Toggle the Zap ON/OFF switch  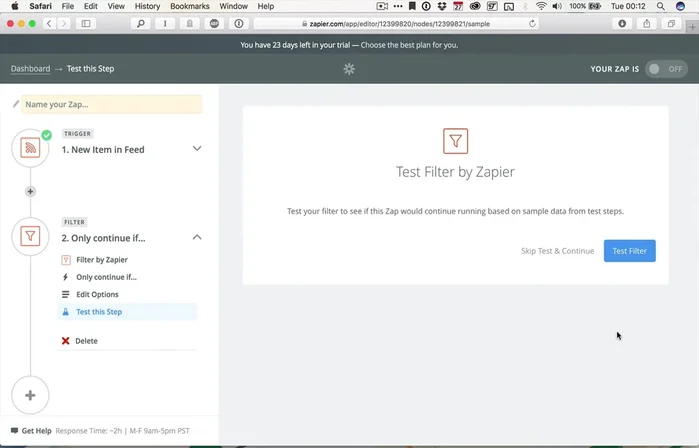[x=665, y=69]
